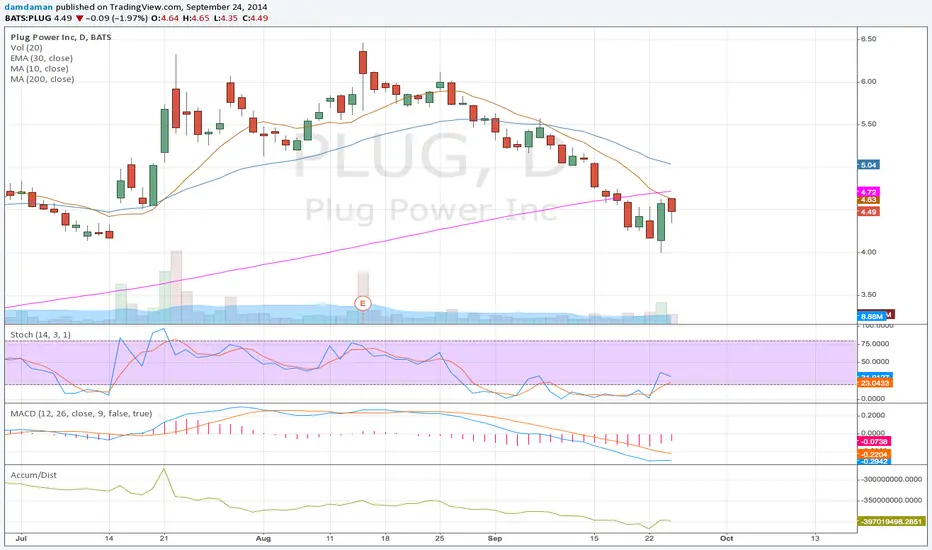Click the 50.0000 stochastic scale label

[875, 362]
